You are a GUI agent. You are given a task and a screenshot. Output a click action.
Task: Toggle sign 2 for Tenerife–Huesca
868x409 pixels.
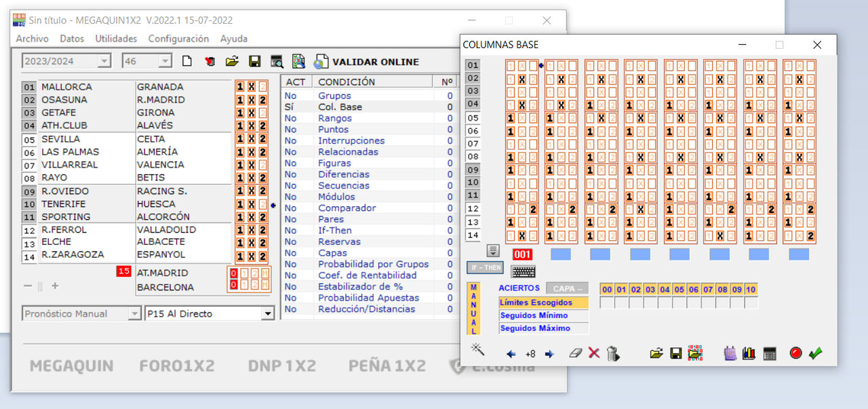pos(263,204)
